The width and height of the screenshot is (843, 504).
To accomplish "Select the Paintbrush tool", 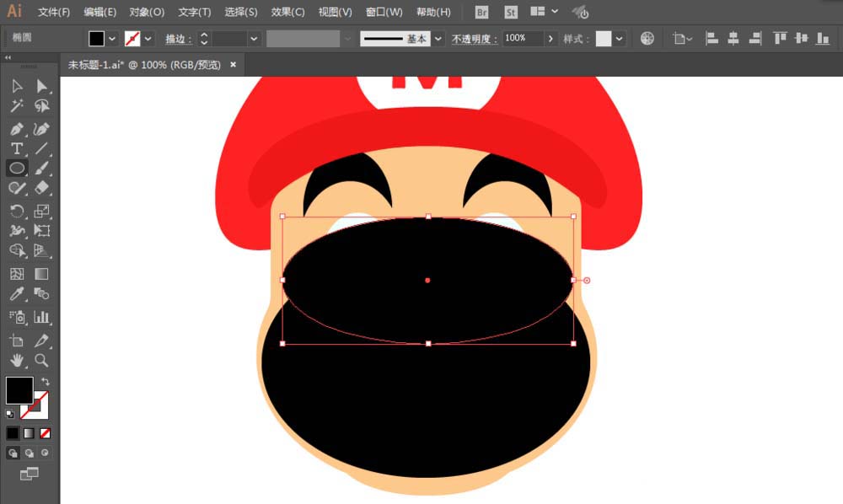I will point(41,169).
